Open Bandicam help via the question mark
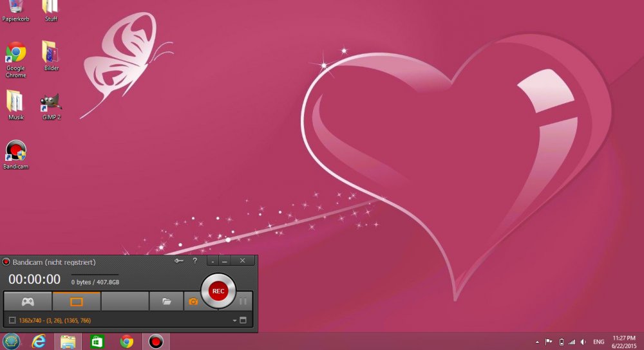644x350 pixels. [x=195, y=261]
